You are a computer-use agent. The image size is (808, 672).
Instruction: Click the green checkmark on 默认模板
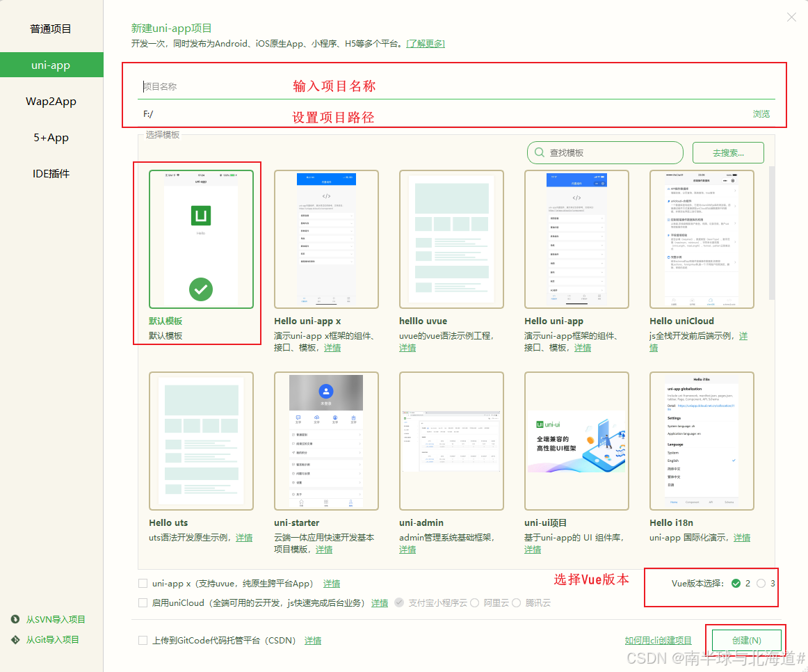201,289
